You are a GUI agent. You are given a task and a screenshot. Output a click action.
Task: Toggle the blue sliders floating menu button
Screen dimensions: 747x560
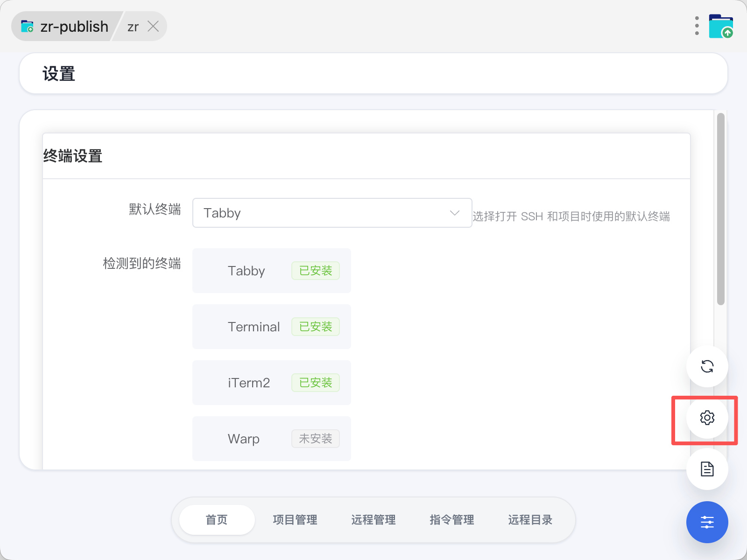pyautogui.click(x=707, y=522)
